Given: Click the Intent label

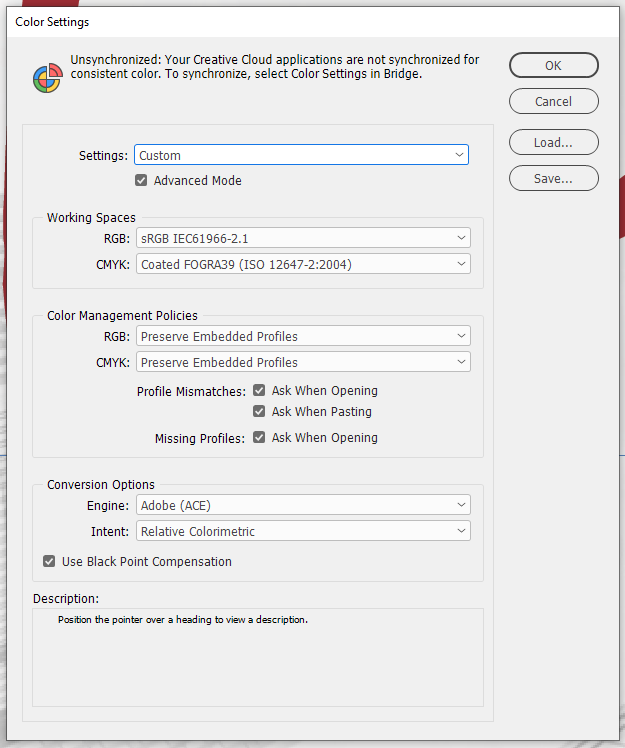Looking at the screenshot, I should click(x=110, y=531).
